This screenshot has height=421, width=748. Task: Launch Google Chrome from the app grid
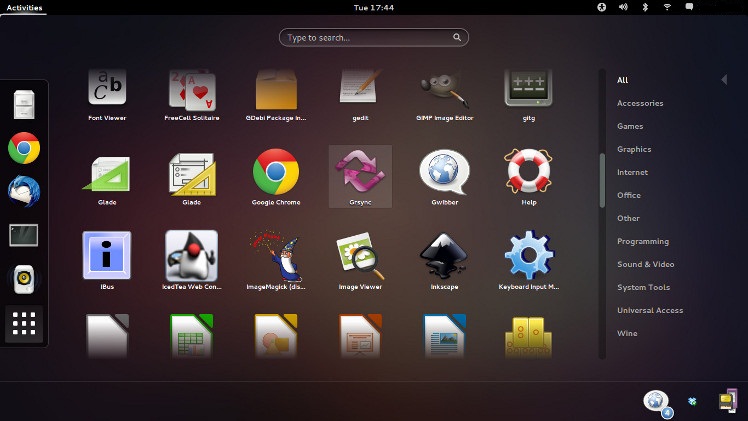pyautogui.click(x=276, y=177)
